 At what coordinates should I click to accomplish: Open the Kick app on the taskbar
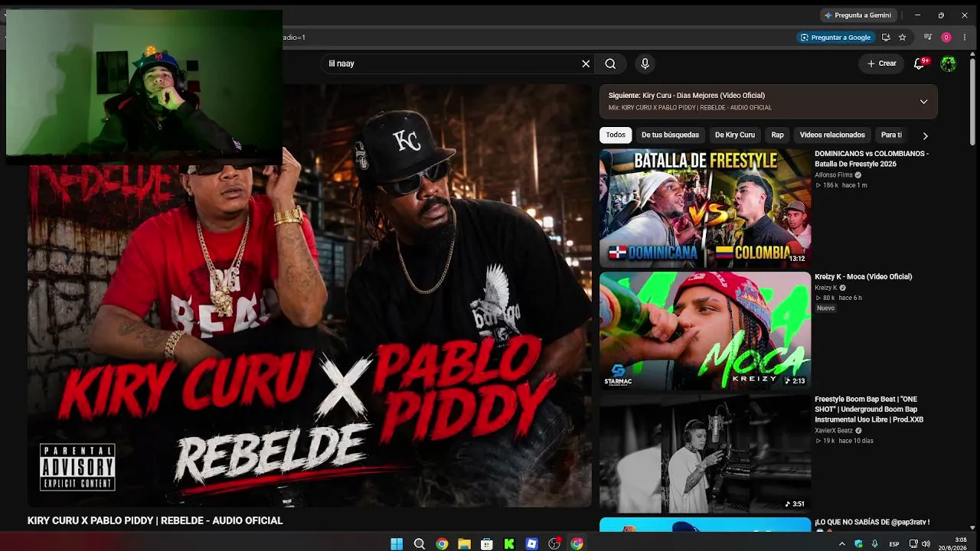(509, 544)
